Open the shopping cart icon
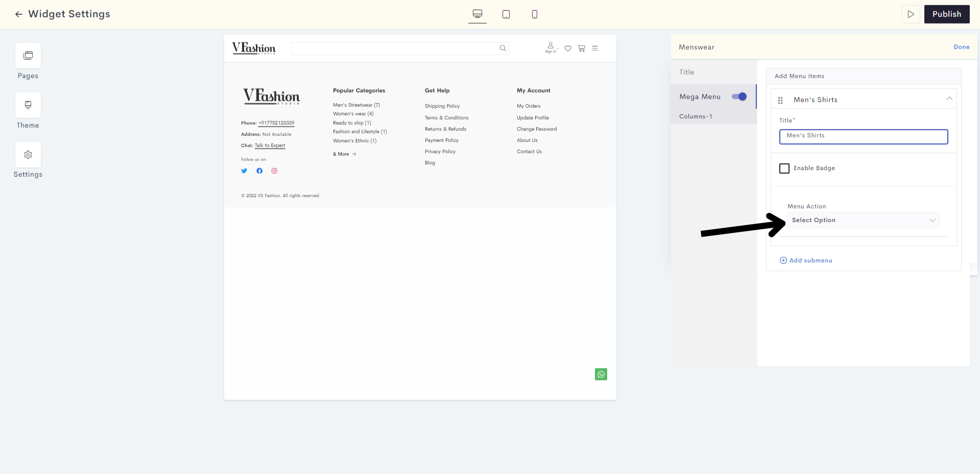 (x=582, y=49)
